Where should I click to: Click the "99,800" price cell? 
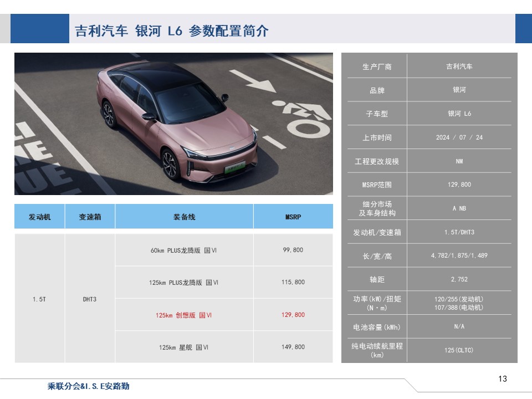pos(293,250)
